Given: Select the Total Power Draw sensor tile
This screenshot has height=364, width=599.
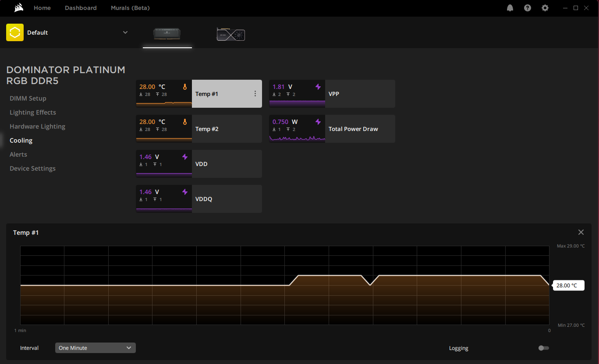Looking at the screenshot, I should 332,129.
